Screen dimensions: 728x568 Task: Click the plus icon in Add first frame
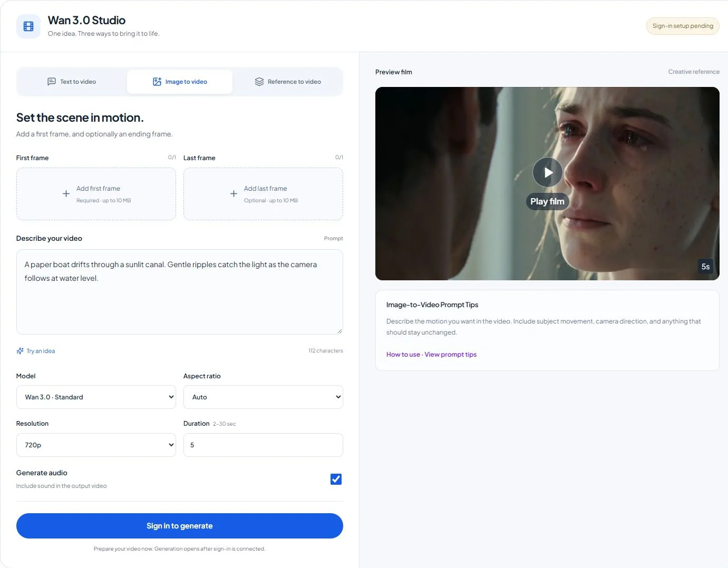66,194
